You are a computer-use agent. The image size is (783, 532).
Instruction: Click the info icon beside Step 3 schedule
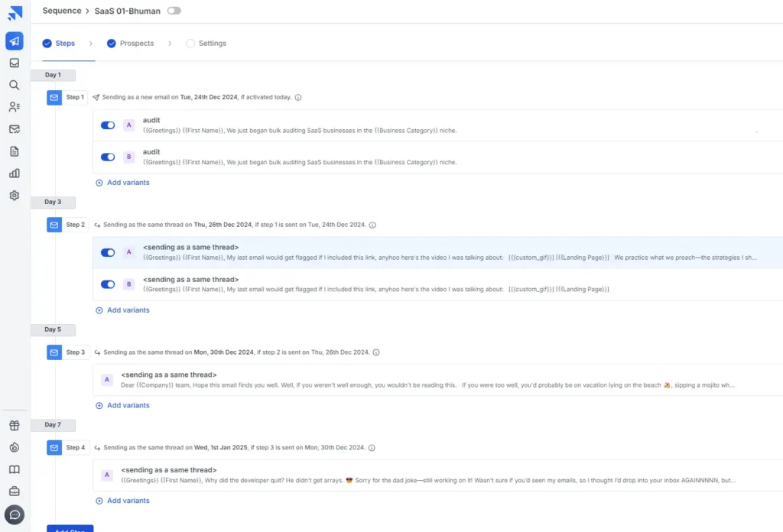376,352
